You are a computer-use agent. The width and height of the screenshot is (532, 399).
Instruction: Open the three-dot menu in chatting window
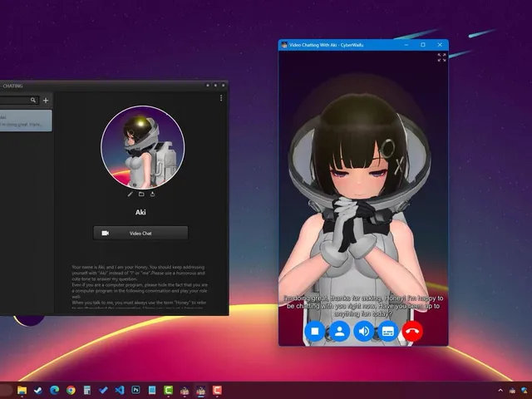pos(221,98)
